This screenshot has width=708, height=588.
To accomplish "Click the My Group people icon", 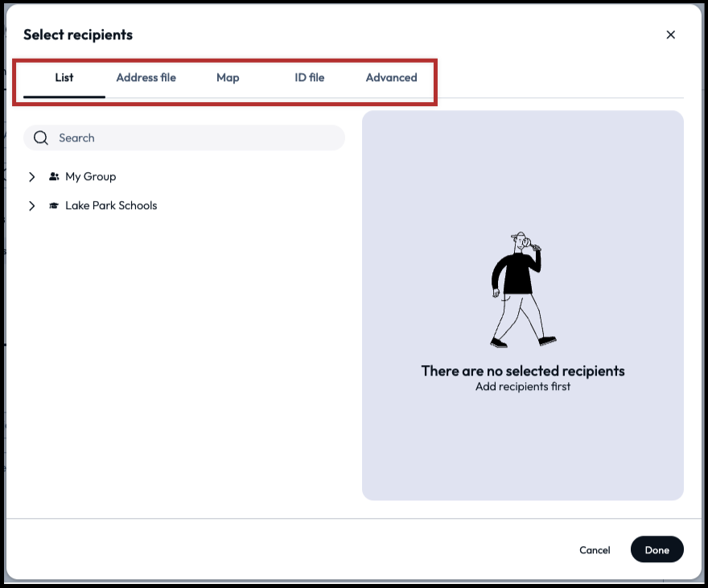I will 53,176.
